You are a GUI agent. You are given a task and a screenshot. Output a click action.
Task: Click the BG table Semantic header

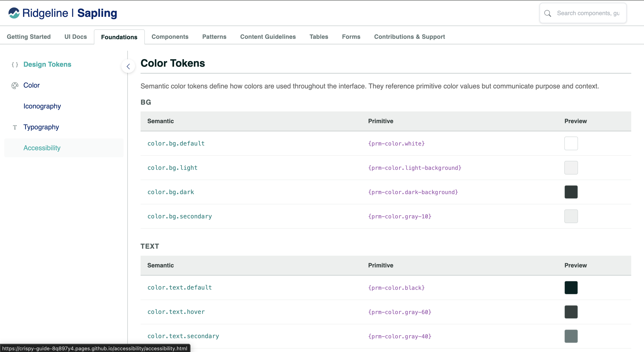coord(161,121)
